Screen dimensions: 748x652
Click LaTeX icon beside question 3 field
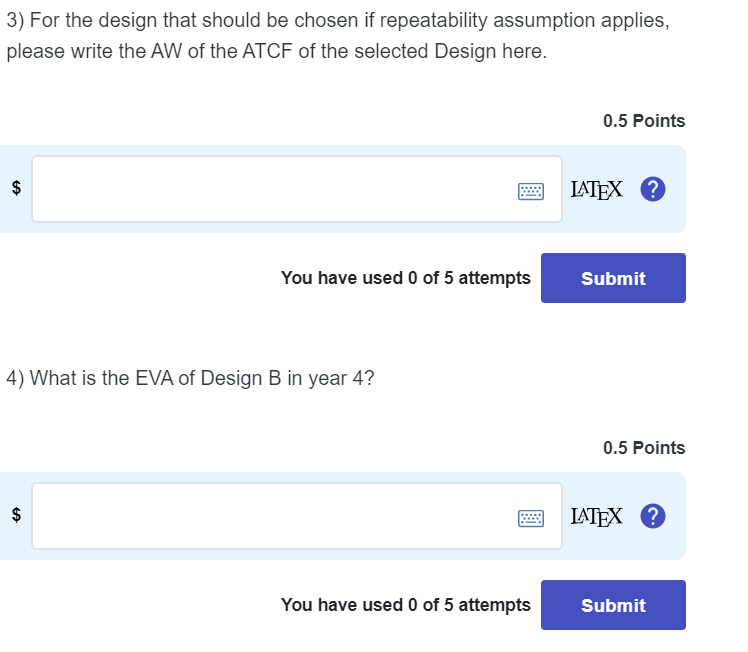coord(596,189)
